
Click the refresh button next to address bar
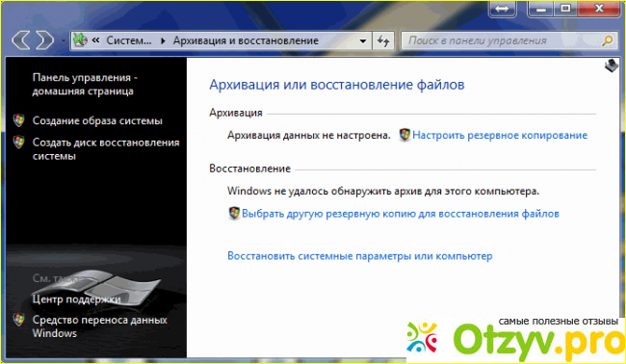(383, 40)
